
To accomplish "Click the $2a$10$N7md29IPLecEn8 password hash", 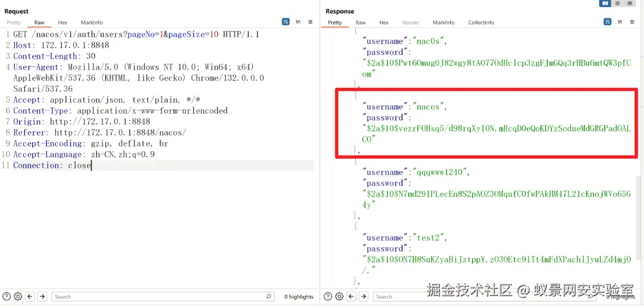I will tap(496, 199).
